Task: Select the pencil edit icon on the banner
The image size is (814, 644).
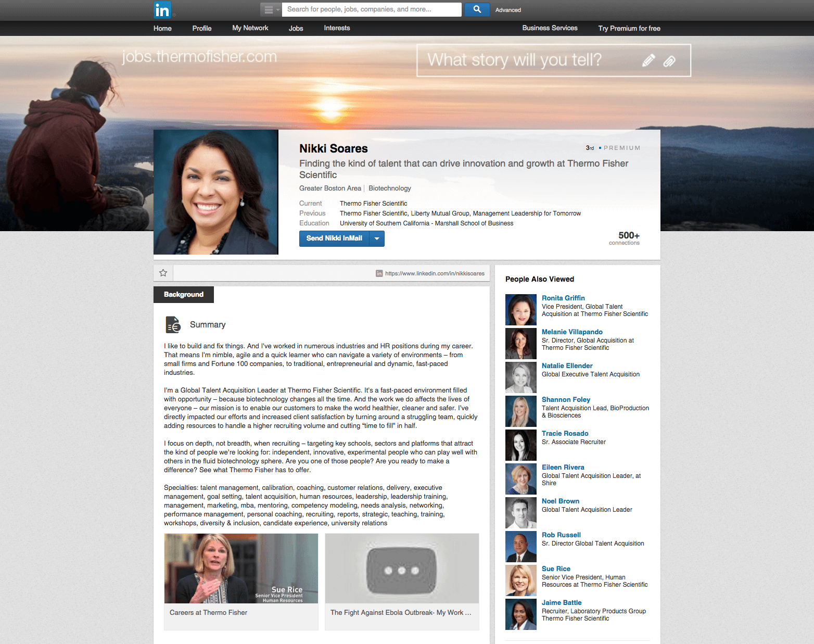Action: [x=648, y=60]
